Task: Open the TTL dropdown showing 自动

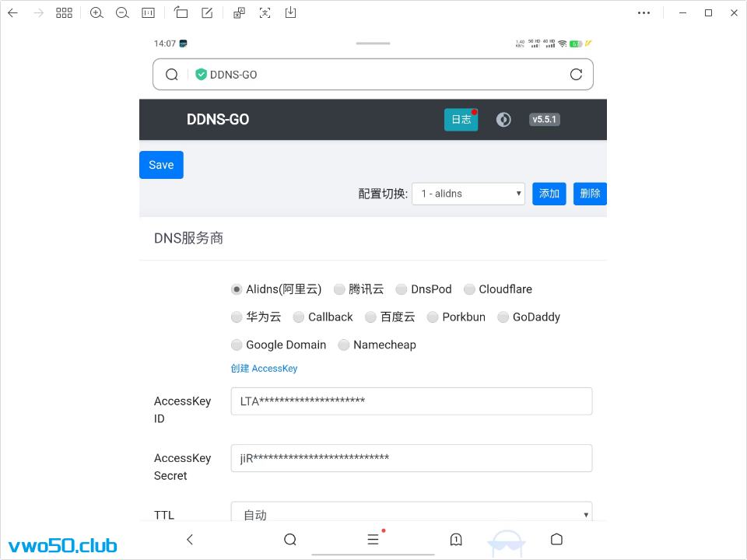Action: [x=412, y=513]
